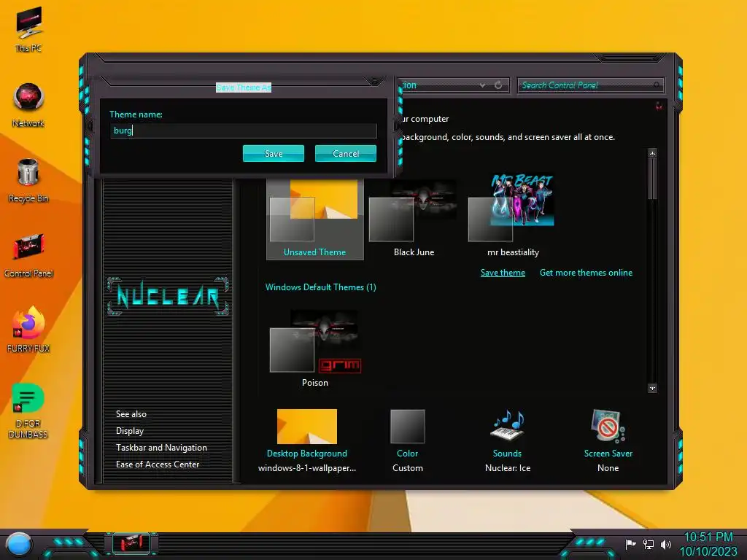Select the Control Panel taskbar button

[x=131, y=542]
